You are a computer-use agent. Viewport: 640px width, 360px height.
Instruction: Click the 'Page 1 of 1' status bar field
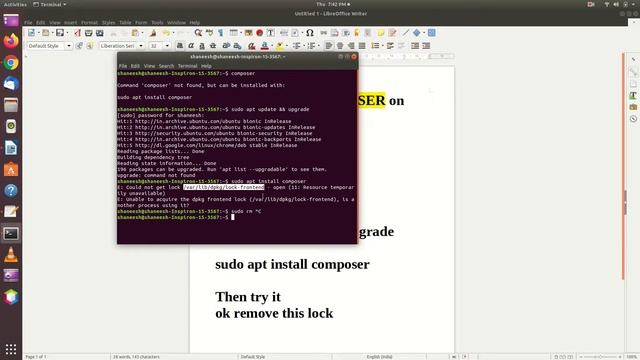(x=36, y=357)
